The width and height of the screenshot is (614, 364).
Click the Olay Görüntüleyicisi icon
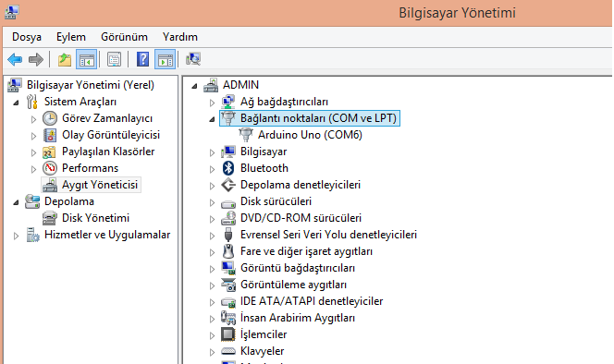point(50,135)
